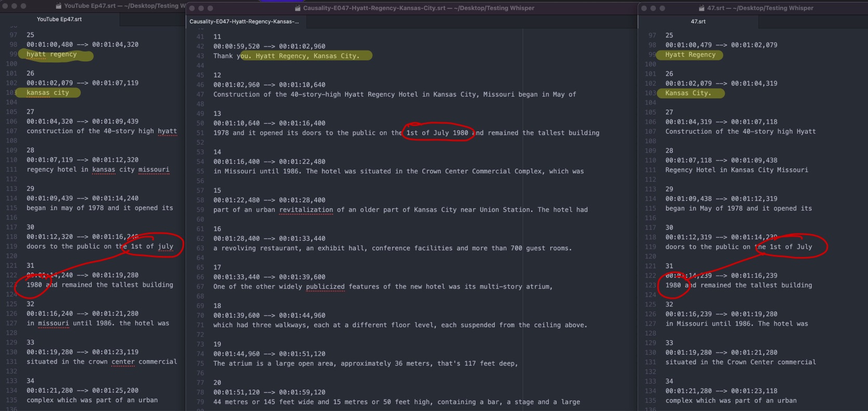The image size is (868, 411).
Task: Minimize the YouTube Ep47.srt window
Action: tap(14, 6)
